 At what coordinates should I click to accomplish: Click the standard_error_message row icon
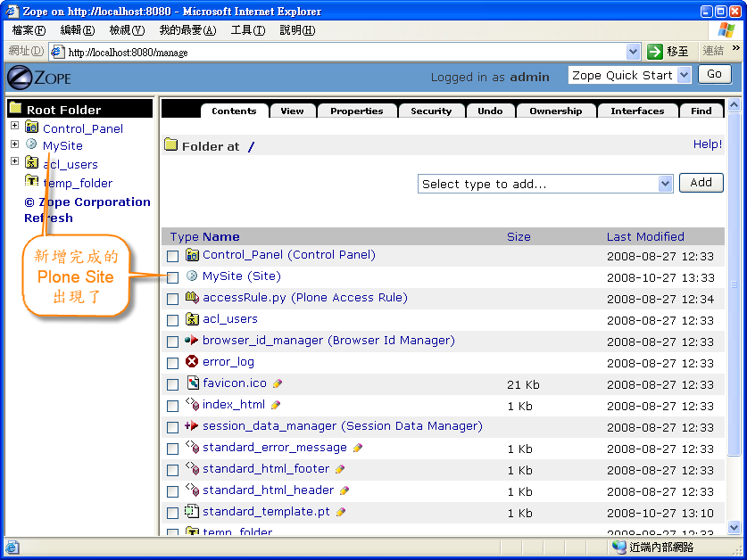tap(192, 447)
